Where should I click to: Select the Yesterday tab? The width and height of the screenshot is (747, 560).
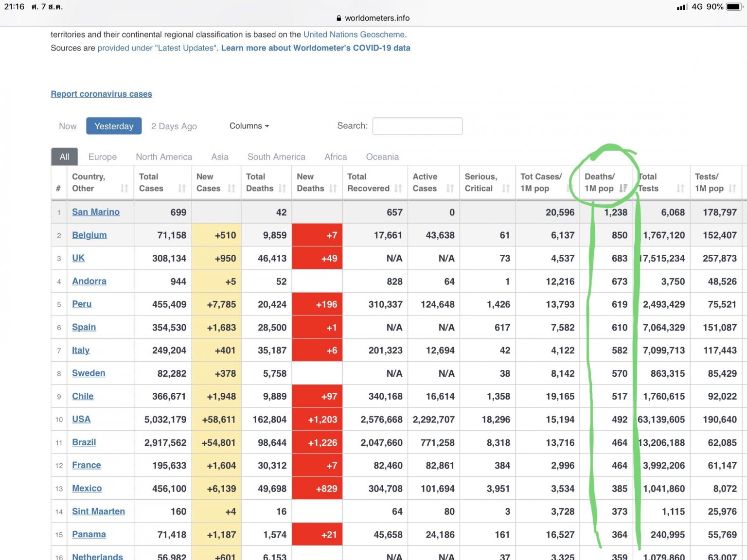pos(114,126)
